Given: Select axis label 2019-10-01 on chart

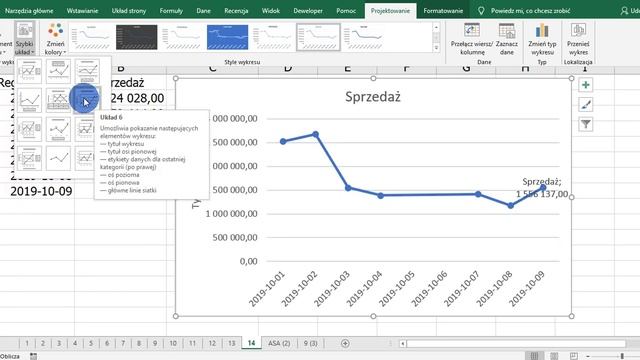Looking at the screenshot, I should (x=267, y=289).
